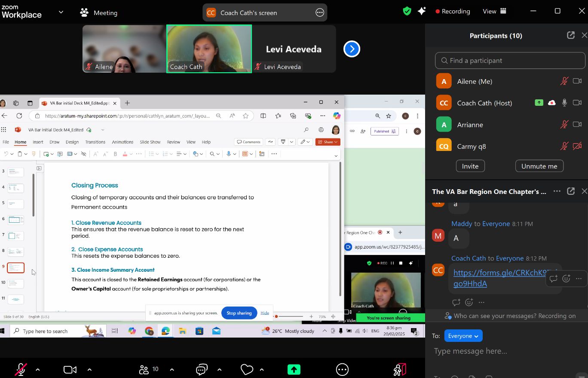The image size is (588, 378).
Task: Click the Invite button
Action: click(470, 166)
